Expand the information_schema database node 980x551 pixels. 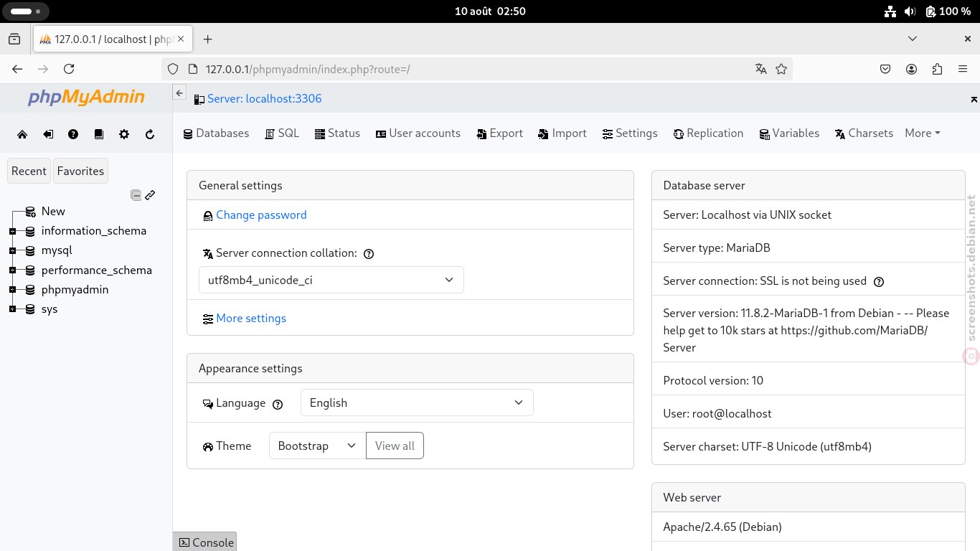pos(12,231)
